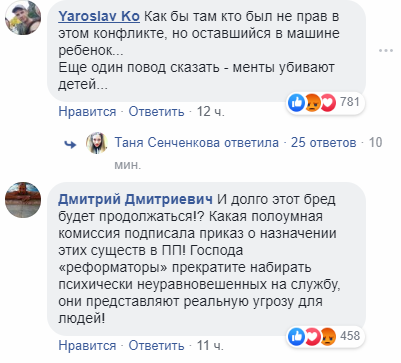Click the reply arrow icon beside Таня Сенченкова
Image resolution: width=401 pixels, height=363 pixels.
point(70,144)
